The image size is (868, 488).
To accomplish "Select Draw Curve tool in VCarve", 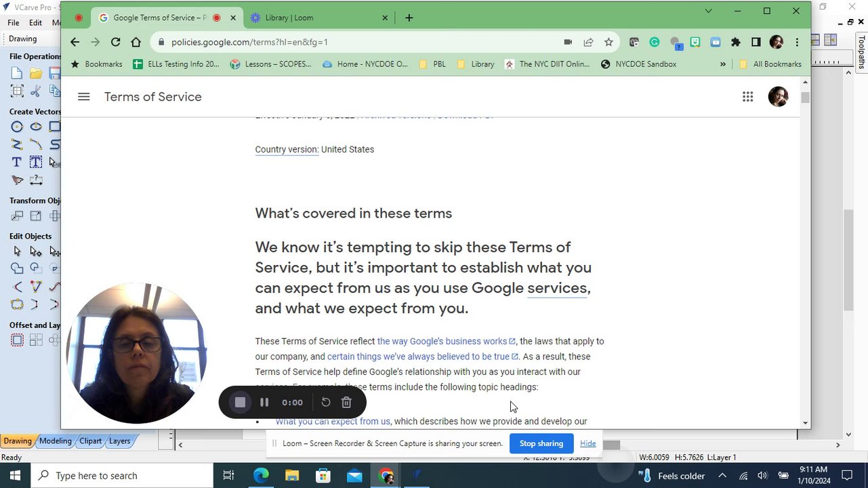I will click(36, 144).
